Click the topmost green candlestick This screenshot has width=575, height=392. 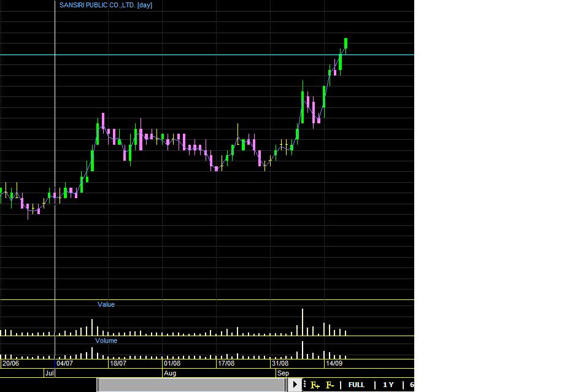click(x=346, y=43)
